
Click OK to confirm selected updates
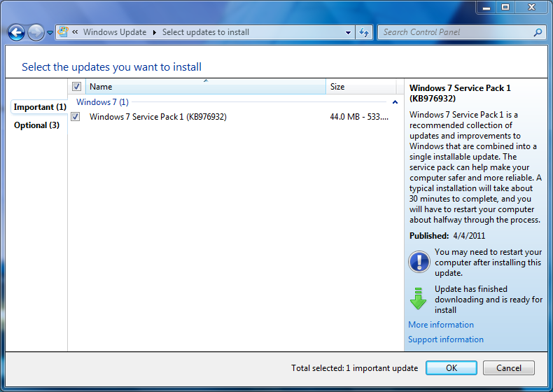[x=451, y=367]
